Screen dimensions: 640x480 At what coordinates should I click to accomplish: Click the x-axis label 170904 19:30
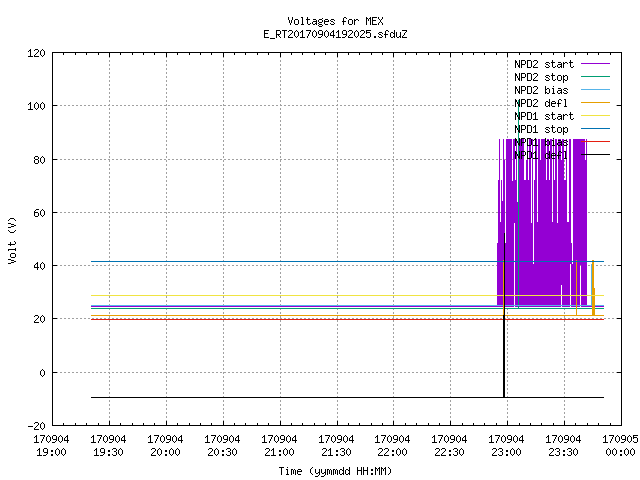point(108,446)
